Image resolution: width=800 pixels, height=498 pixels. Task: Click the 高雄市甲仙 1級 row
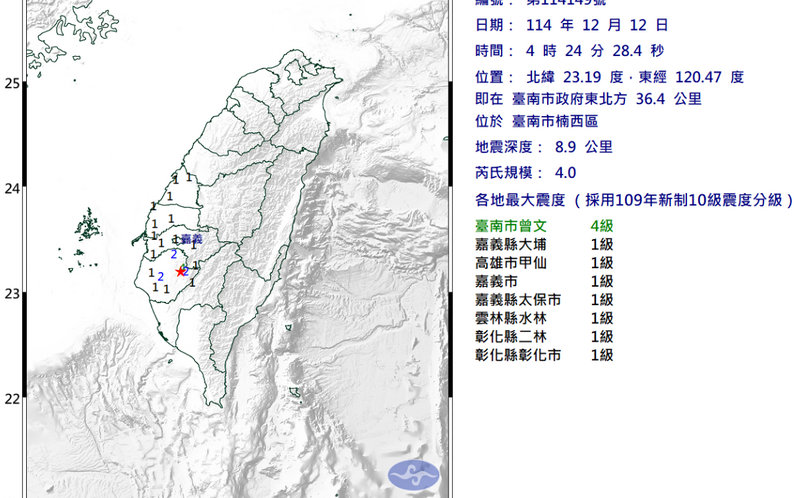tap(544, 263)
